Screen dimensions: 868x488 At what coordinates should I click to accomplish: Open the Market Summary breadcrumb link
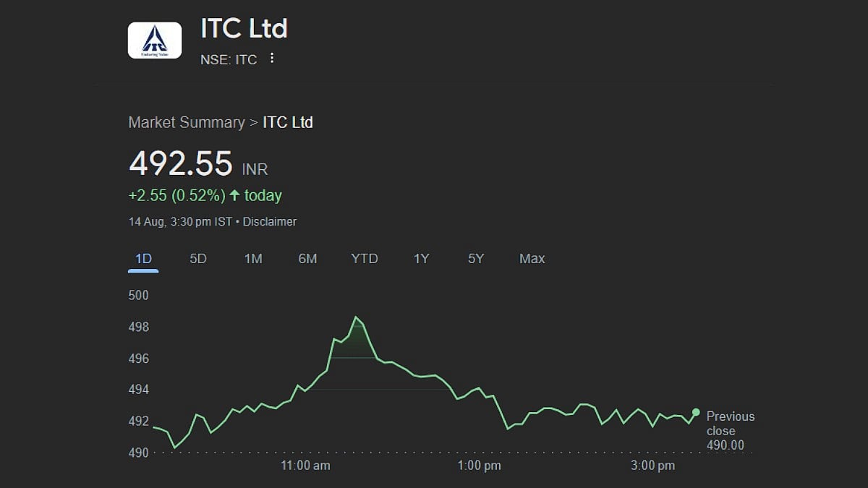pos(187,122)
